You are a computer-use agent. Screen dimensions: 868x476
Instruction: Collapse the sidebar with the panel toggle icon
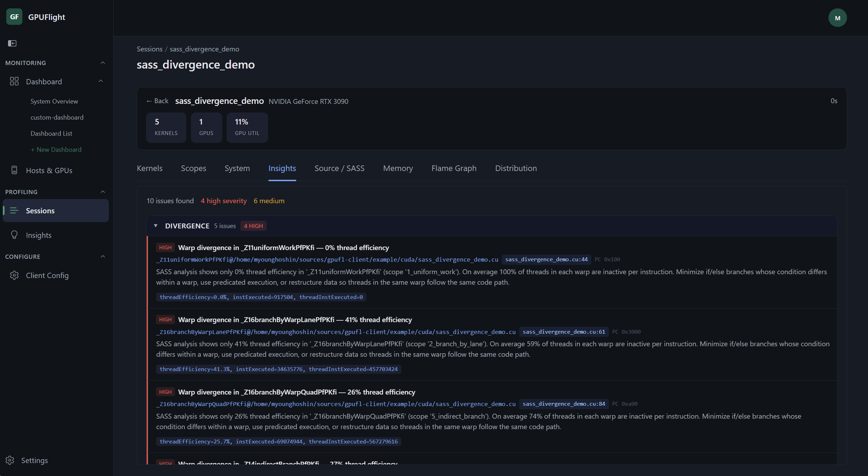pos(12,43)
